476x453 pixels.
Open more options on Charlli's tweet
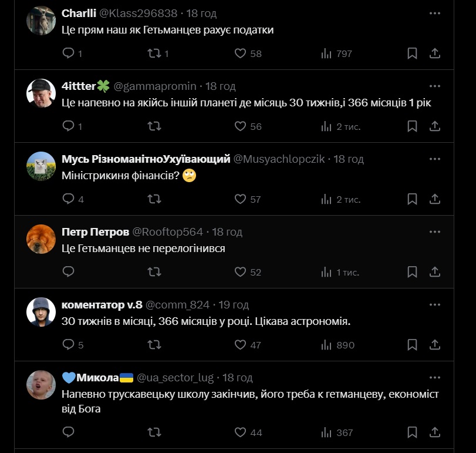pyautogui.click(x=434, y=13)
